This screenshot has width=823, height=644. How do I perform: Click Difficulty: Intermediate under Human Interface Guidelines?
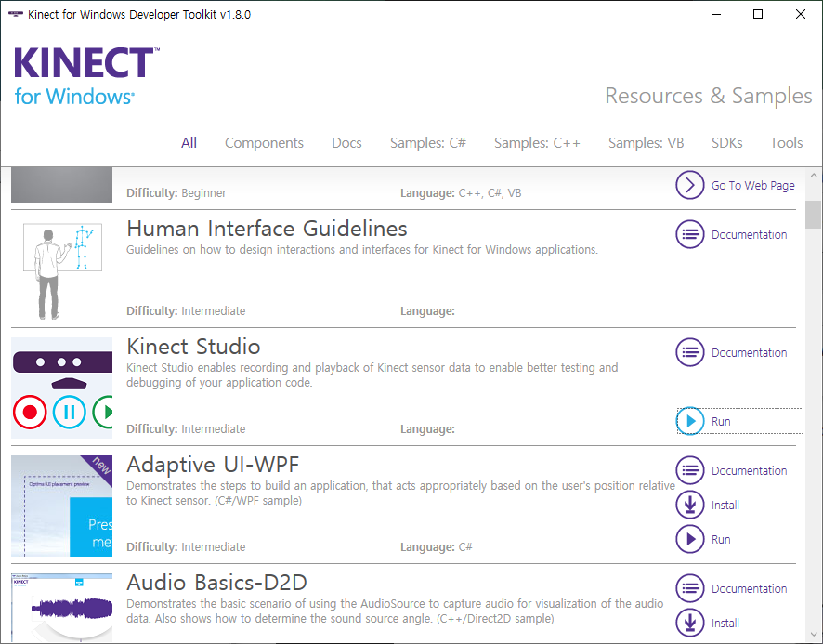click(x=186, y=311)
